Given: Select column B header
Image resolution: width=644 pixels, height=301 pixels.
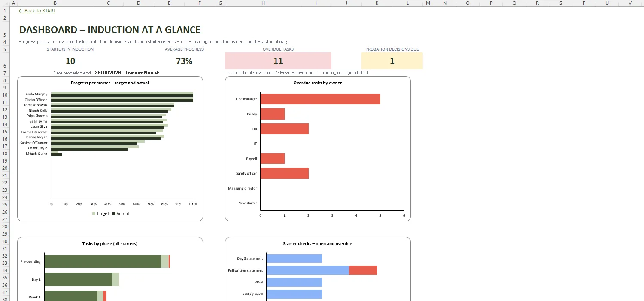Looking at the screenshot, I should (55, 3).
